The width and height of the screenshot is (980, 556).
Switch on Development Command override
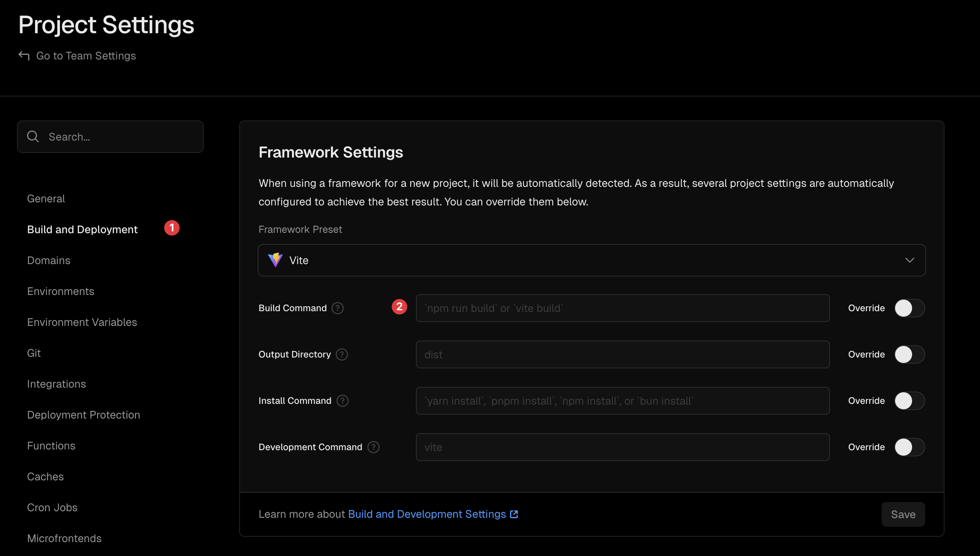point(909,447)
